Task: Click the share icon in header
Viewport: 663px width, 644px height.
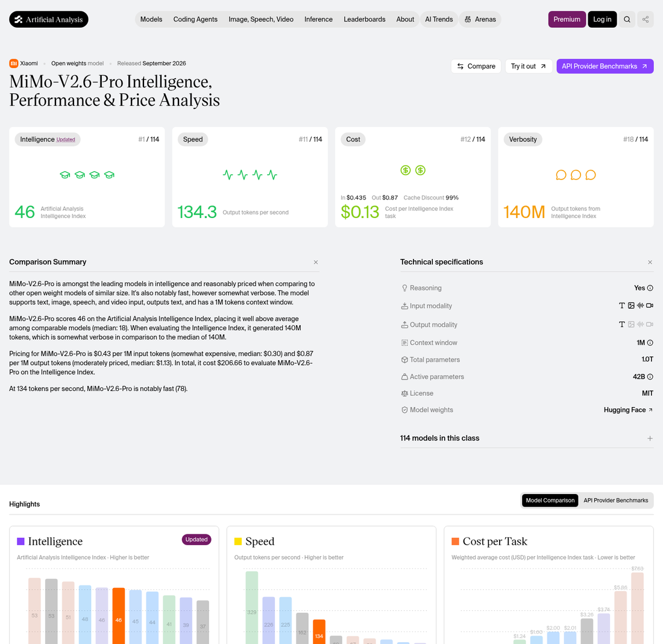Action: [646, 19]
